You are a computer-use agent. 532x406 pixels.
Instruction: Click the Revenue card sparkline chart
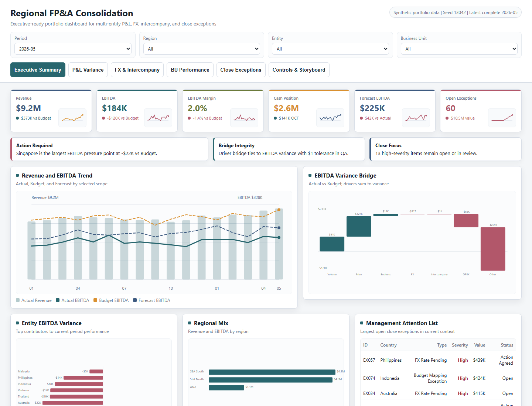[72, 118]
